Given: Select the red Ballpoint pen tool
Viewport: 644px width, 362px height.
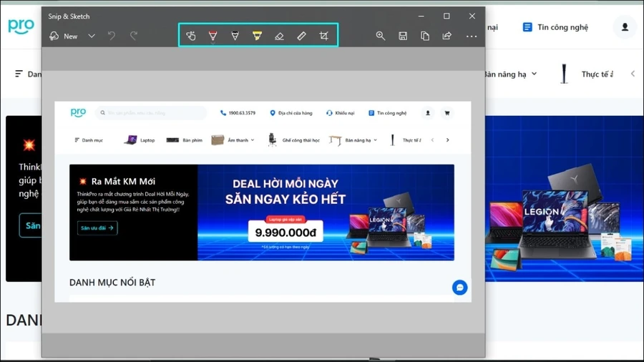Looking at the screenshot, I should click(x=213, y=36).
